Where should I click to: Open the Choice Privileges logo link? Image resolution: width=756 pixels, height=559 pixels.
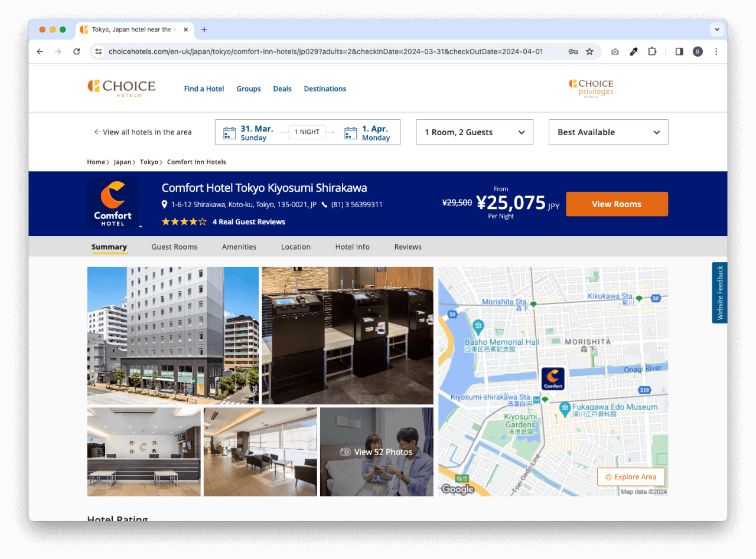[591, 89]
